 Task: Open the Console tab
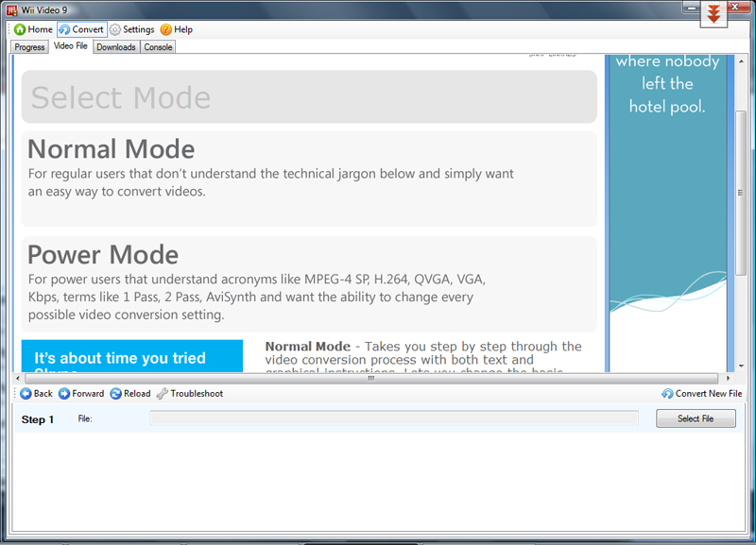158,47
